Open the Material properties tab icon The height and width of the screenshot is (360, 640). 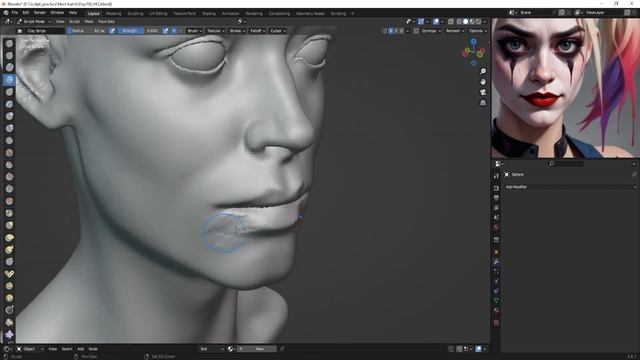[496, 311]
